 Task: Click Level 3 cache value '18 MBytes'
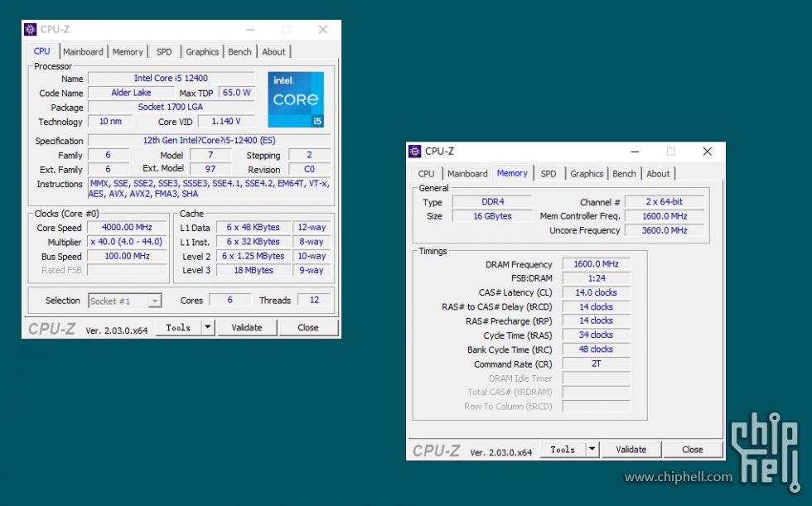254,270
